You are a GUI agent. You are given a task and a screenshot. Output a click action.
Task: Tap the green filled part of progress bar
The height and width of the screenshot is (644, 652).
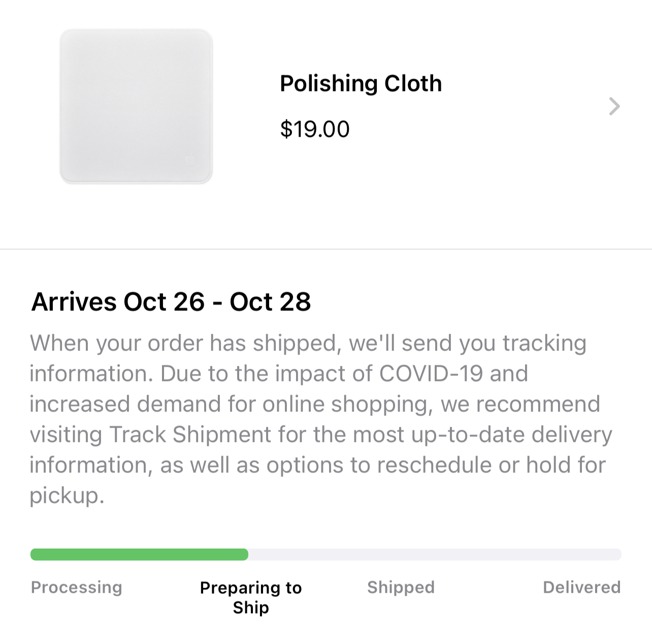point(139,555)
